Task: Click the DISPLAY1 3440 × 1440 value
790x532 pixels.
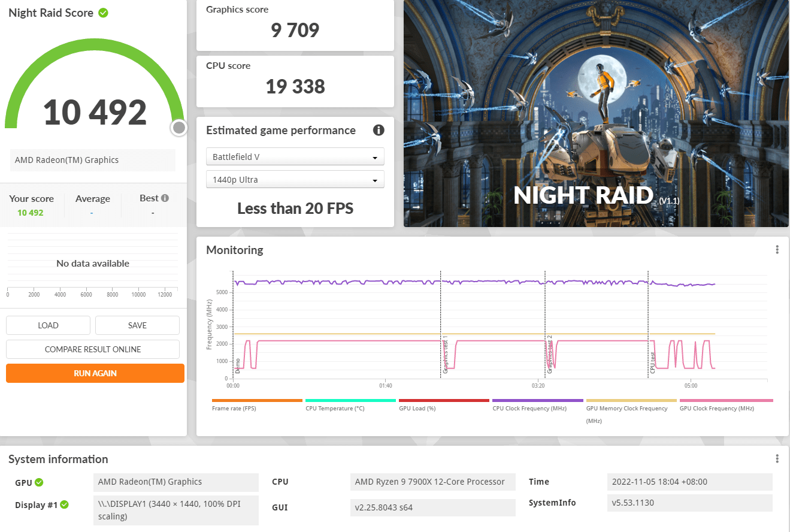Action: (x=176, y=510)
